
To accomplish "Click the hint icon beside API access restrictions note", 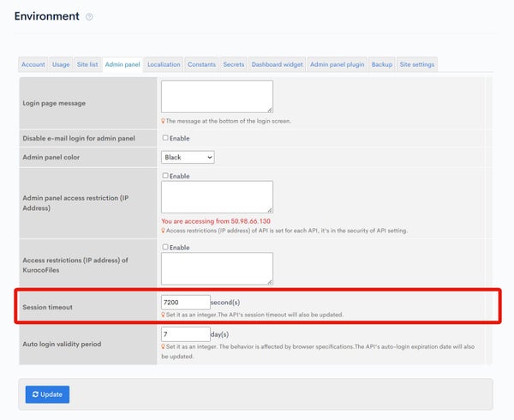I will point(163,231).
